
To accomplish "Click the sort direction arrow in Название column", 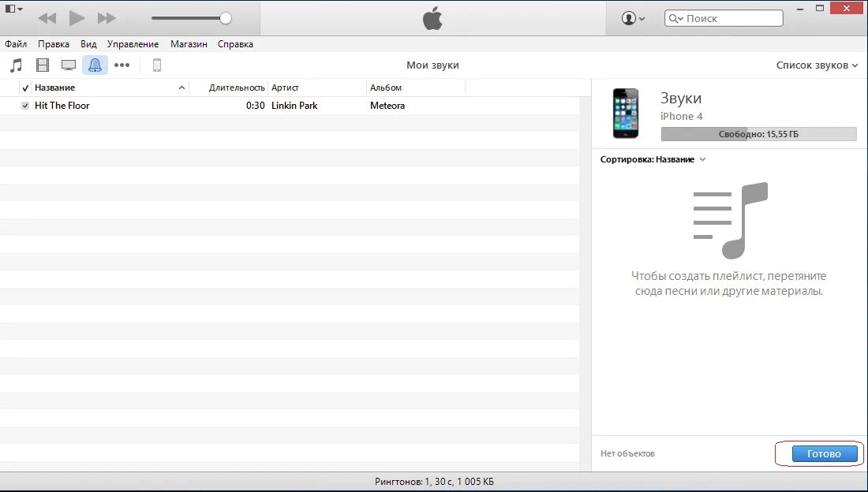I will click(181, 88).
